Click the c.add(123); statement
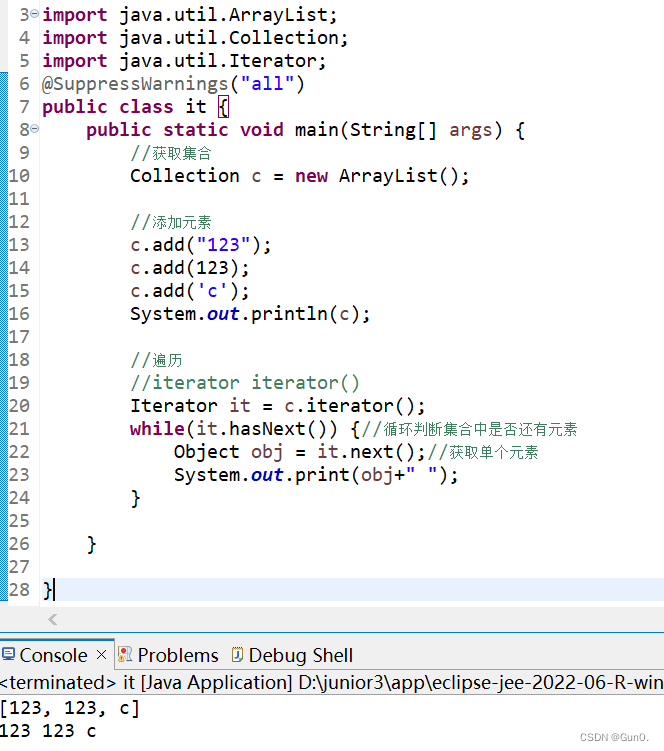The image size is (664, 751). [x=190, y=268]
